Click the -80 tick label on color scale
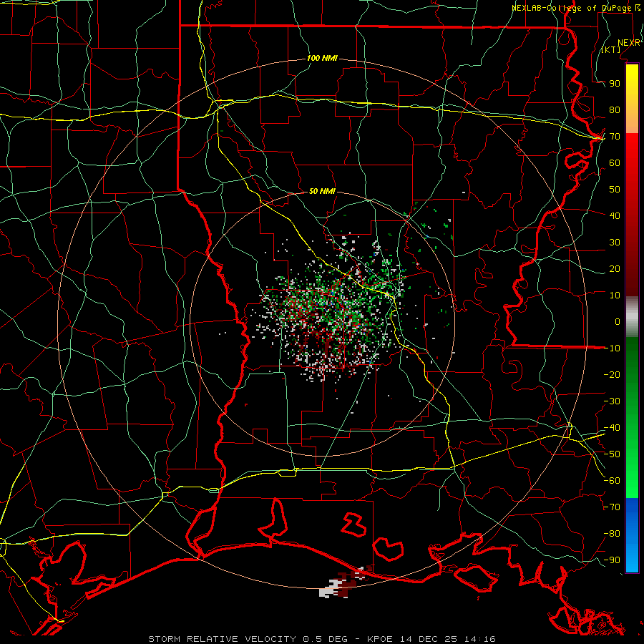Screen dimensions: 644x644 pos(612,534)
